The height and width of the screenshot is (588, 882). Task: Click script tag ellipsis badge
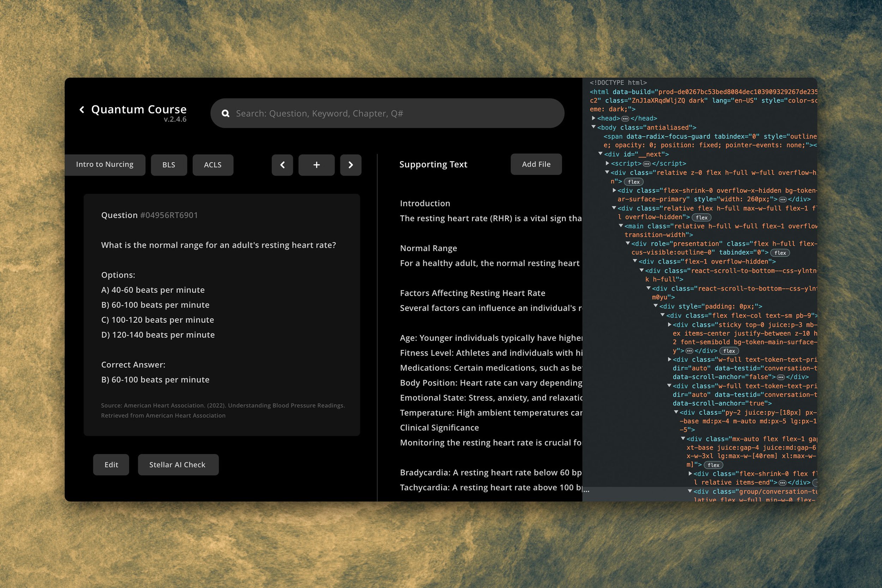[646, 164]
